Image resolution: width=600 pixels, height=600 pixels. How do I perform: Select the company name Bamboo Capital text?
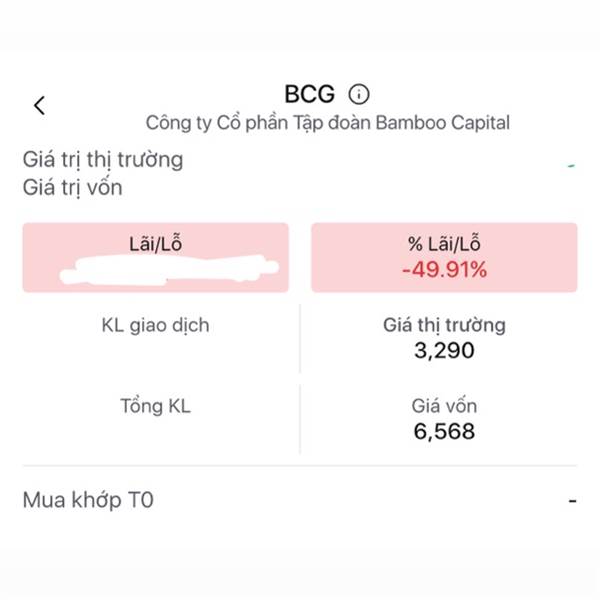[328, 123]
